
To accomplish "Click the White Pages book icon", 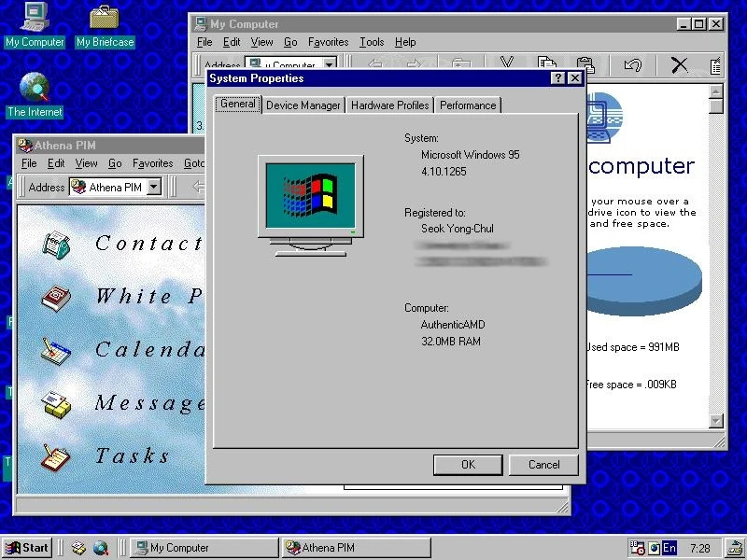I will (56, 298).
